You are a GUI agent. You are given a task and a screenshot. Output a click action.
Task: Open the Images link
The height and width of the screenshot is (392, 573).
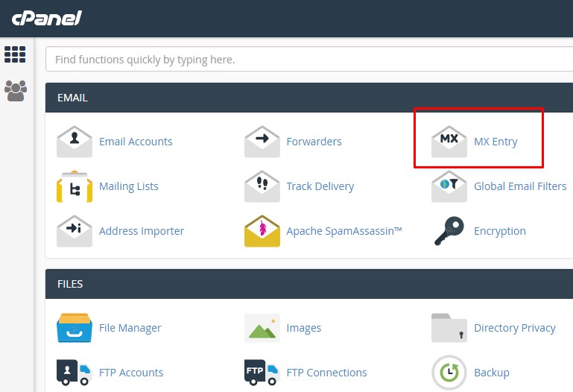point(304,328)
